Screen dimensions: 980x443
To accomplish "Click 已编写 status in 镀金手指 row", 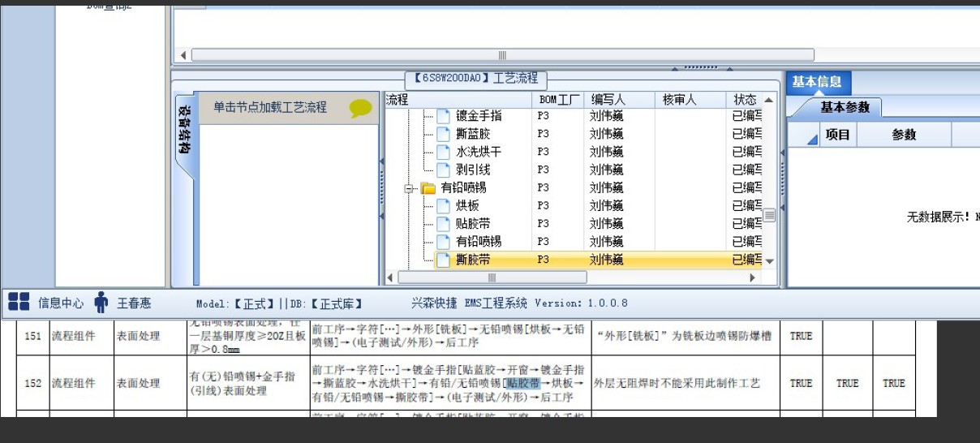I will [746, 116].
